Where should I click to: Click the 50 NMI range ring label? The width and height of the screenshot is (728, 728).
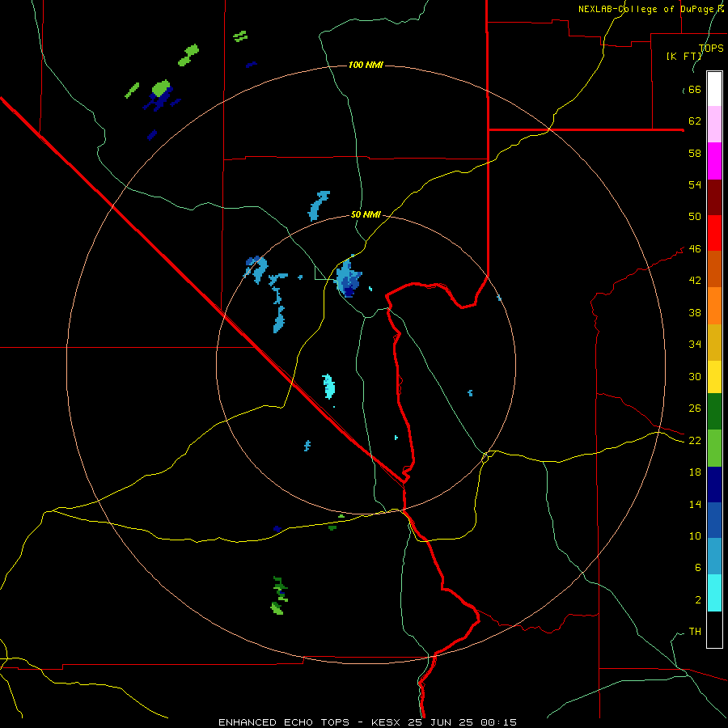(x=366, y=214)
